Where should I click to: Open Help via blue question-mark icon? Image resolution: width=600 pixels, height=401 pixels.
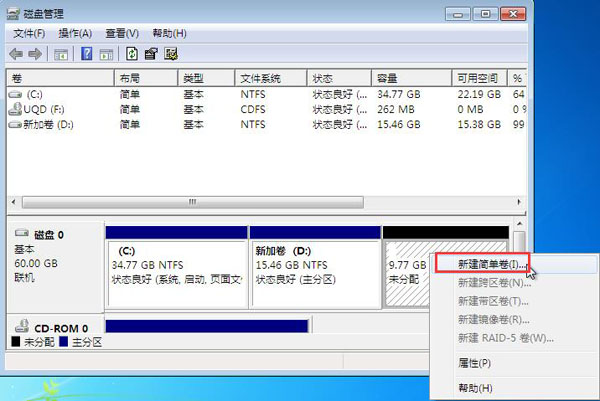[86, 53]
